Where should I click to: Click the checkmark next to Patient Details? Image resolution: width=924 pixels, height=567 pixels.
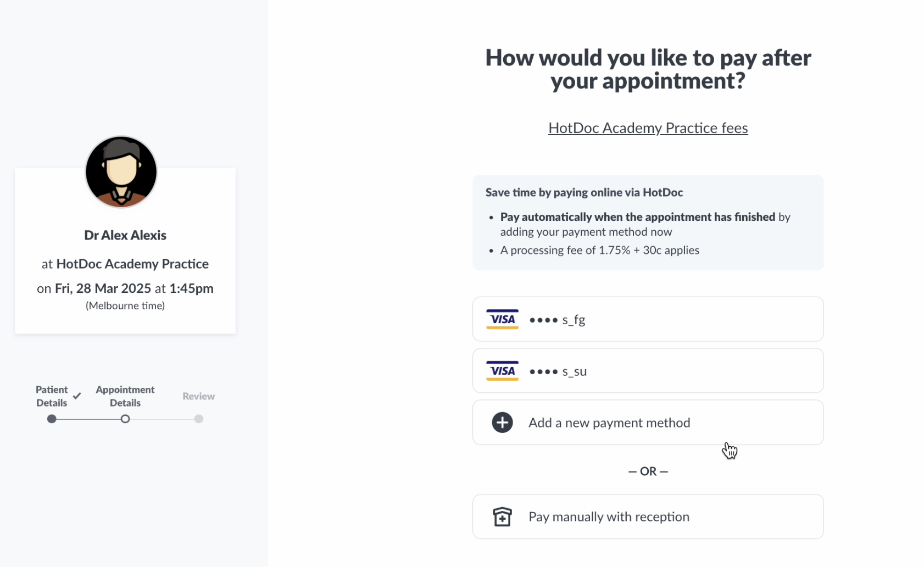coord(77,396)
